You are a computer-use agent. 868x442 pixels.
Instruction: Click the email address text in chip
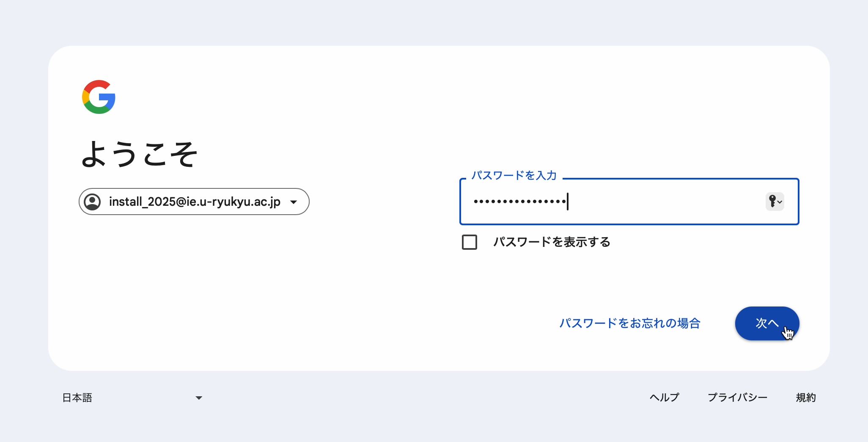(195, 202)
